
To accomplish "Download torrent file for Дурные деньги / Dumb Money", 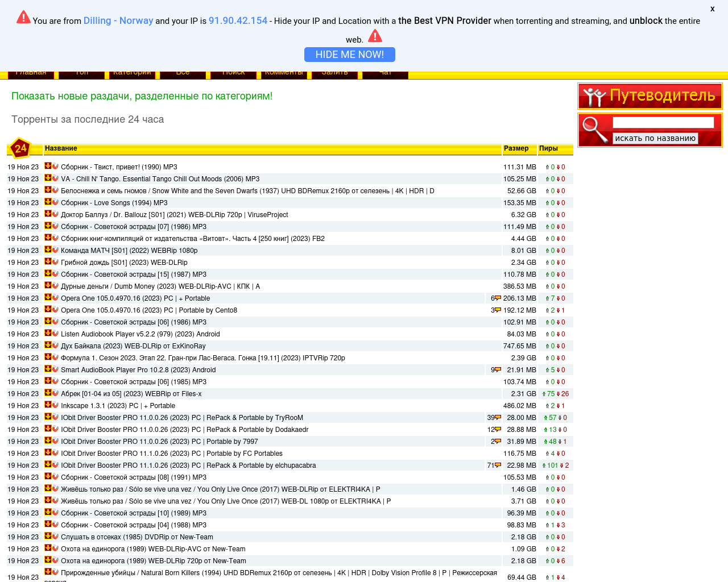I will click(x=48, y=286).
